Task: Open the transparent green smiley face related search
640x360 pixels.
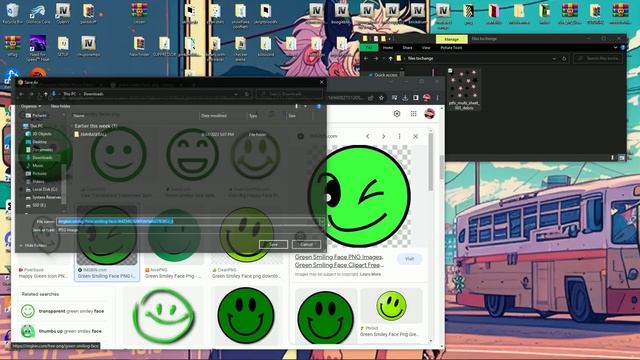Action: 63,311
